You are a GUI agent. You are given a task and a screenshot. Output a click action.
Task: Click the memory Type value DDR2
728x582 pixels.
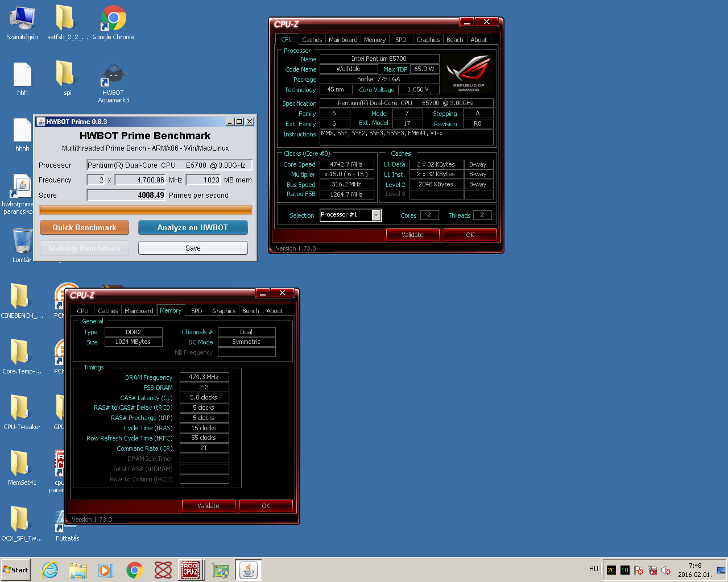pos(134,332)
